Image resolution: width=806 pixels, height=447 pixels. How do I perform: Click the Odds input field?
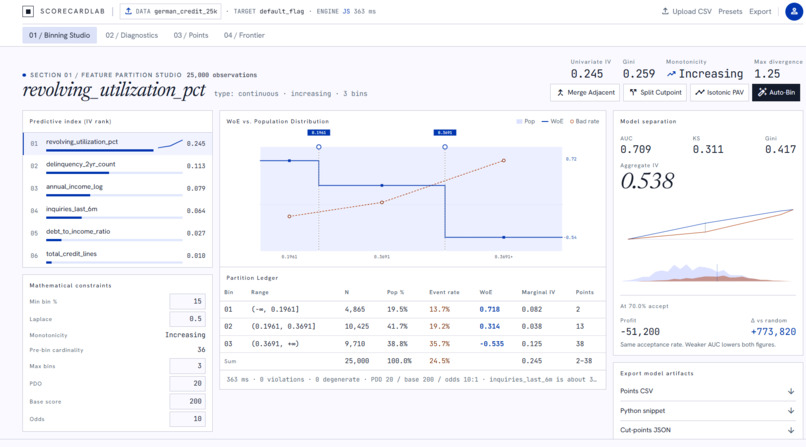pos(188,419)
